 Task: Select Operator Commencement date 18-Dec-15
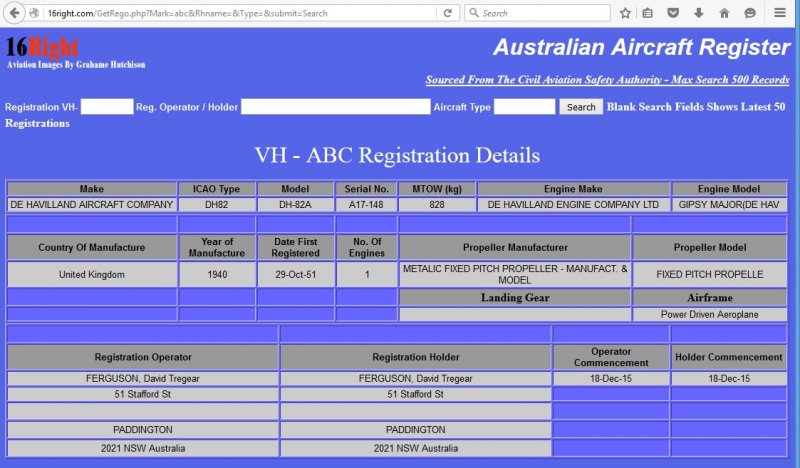611,379
